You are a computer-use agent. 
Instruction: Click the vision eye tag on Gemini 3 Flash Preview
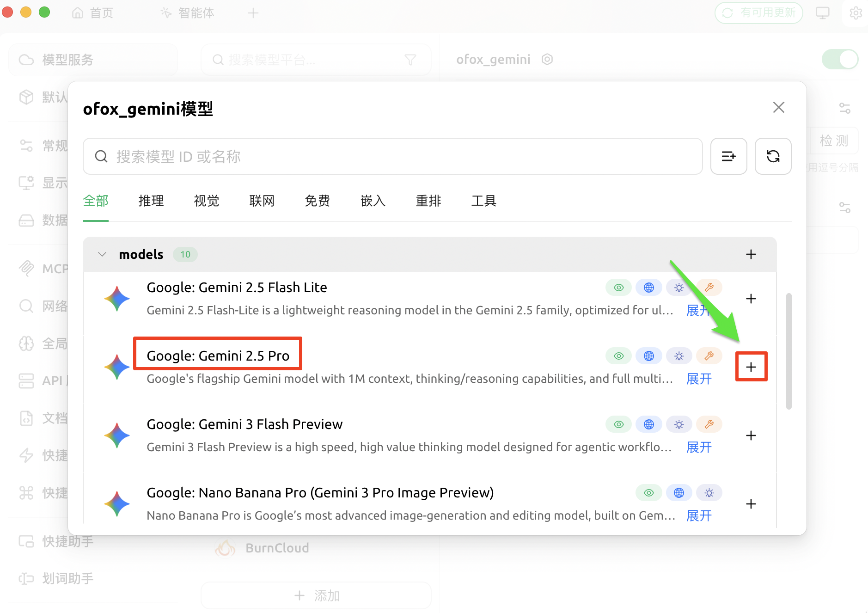point(619,424)
